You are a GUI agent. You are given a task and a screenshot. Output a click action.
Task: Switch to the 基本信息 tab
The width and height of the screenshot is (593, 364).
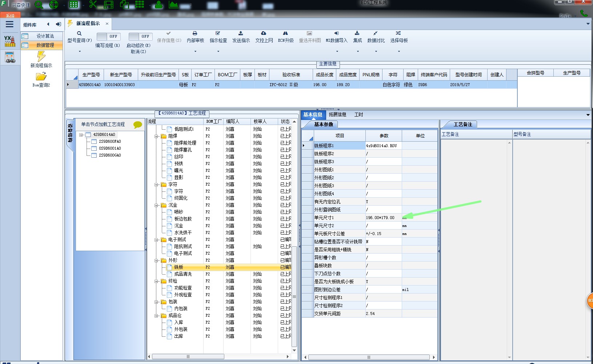click(x=313, y=114)
